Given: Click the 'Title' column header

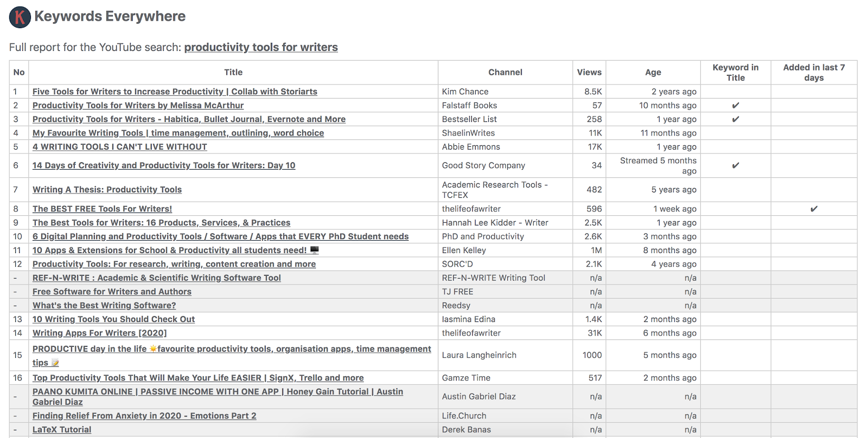Looking at the screenshot, I should [233, 72].
